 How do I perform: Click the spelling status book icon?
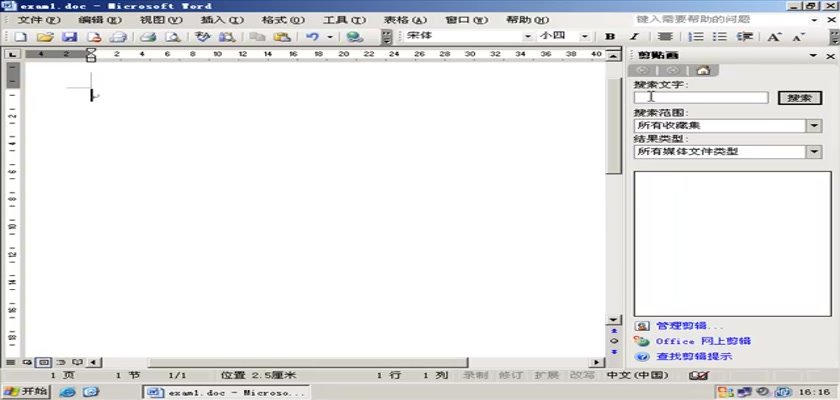point(699,375)
